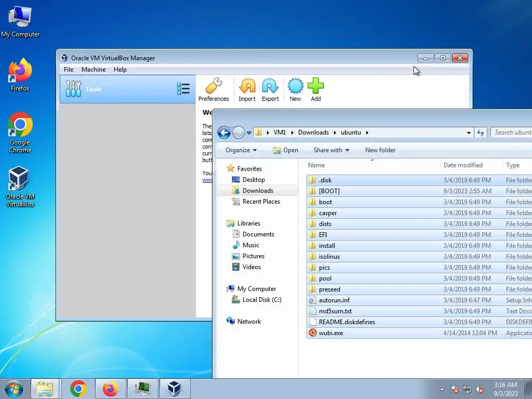This screenshot has width=532, height=399.
Task: Click the Windows Start button
Action: 14,389
